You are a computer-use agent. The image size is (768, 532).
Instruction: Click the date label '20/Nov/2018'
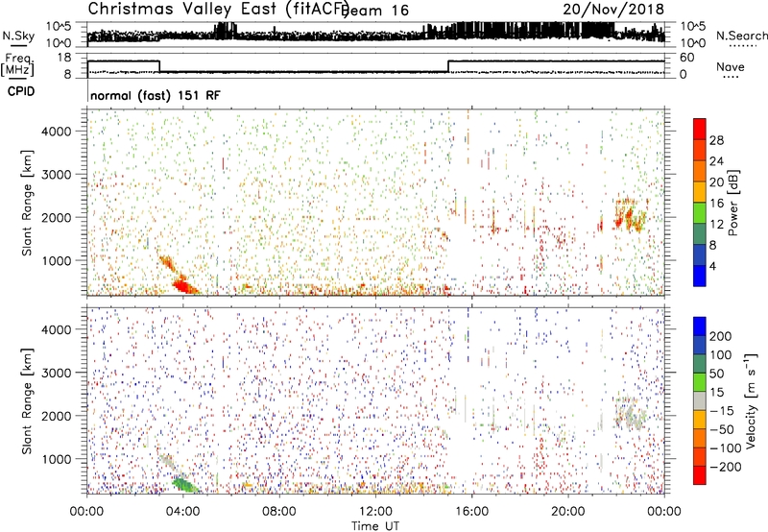coord(613,10)
